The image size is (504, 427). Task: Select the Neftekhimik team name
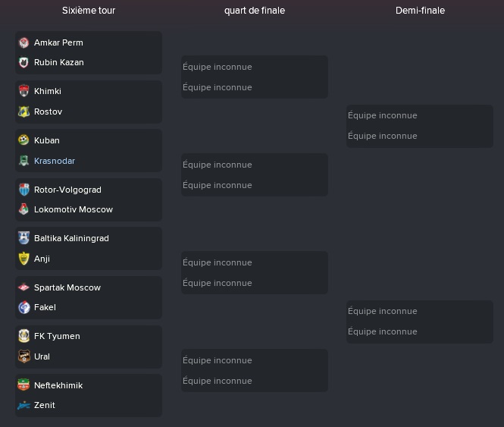tap(58, 385)
